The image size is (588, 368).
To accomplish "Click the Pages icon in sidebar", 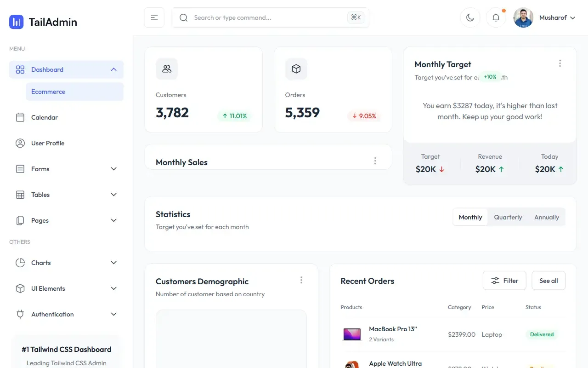I will (20, 220).
